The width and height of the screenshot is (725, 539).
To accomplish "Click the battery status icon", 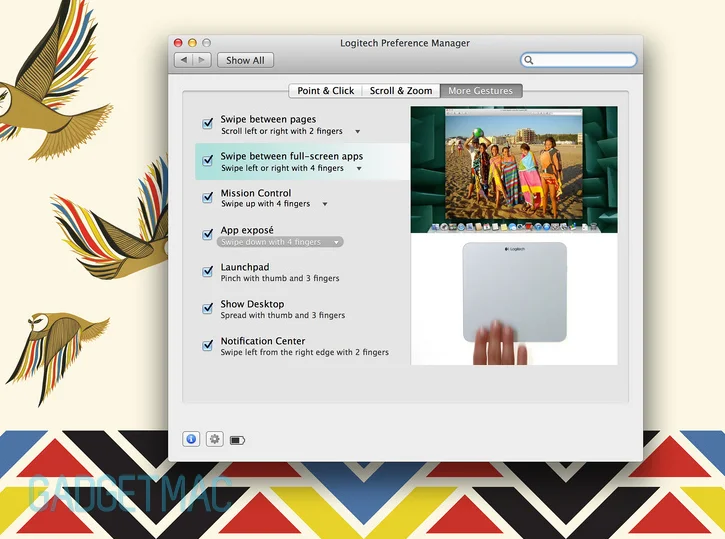I will (x=238, y=440).
